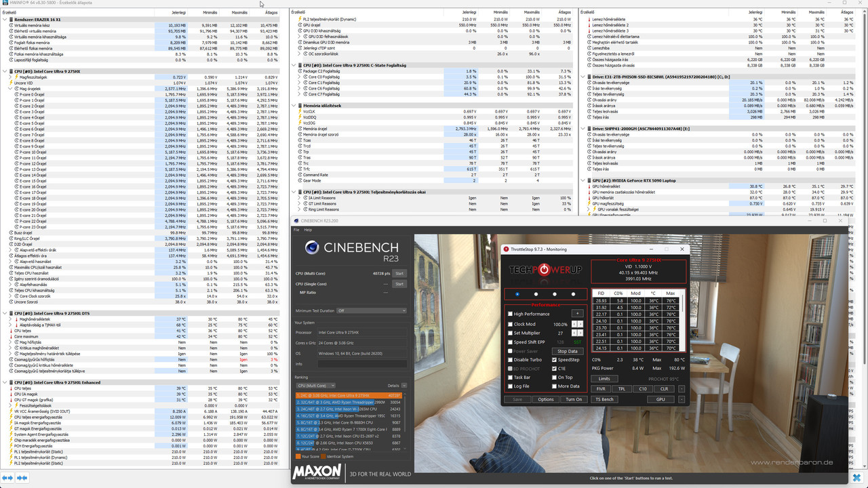
Task: Click the orange Your Score legend swatch
Action: point(298,456)
